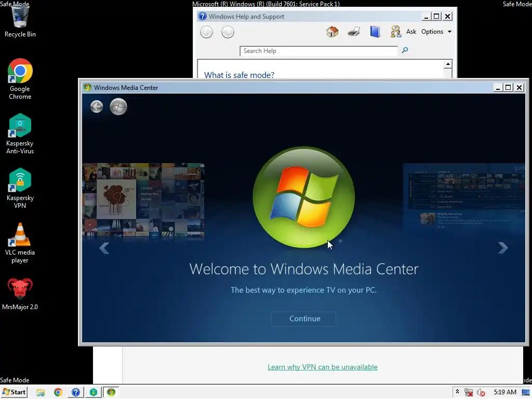Click Chrome icon in the taskbar

(58, 393)
